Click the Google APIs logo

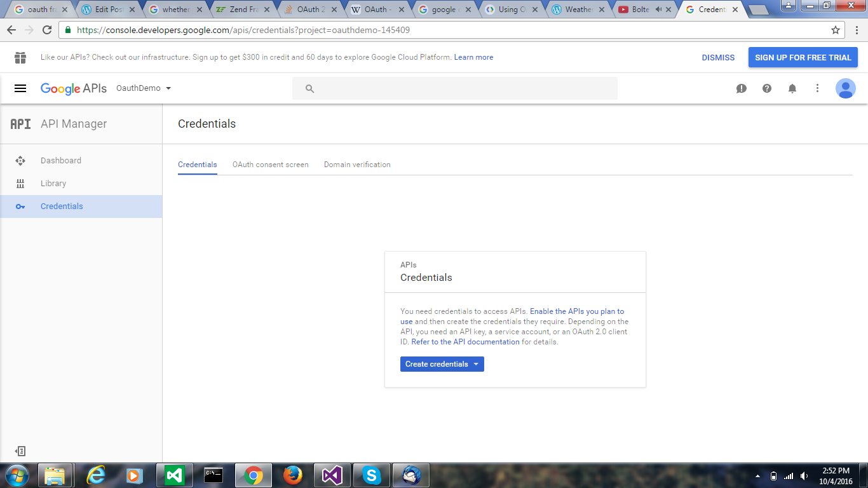coord(74,88)
